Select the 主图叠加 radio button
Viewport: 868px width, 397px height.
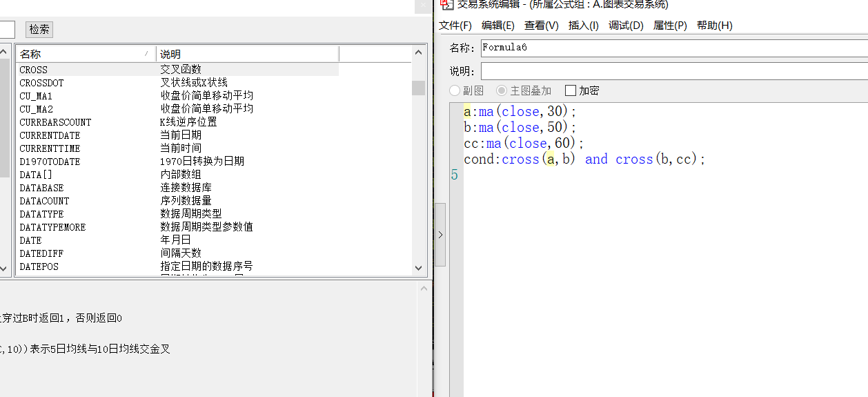pos(524,90)
